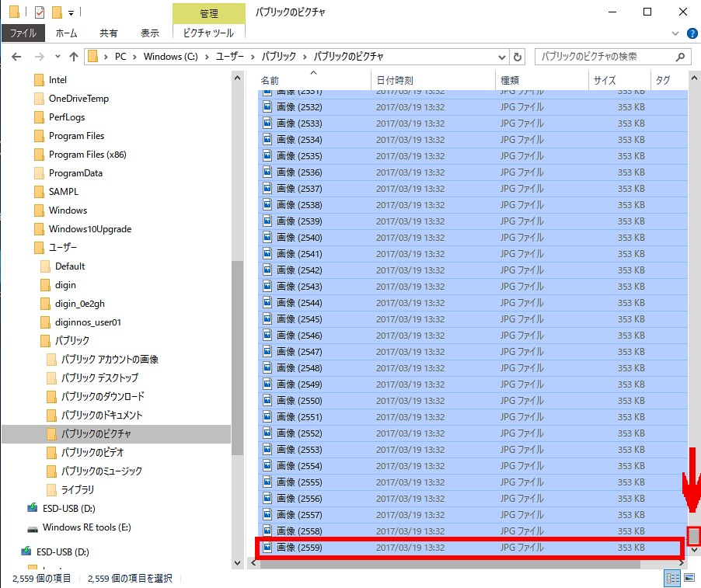Click the Properties icon in quick access toolbar

click(x=40, y=12)
